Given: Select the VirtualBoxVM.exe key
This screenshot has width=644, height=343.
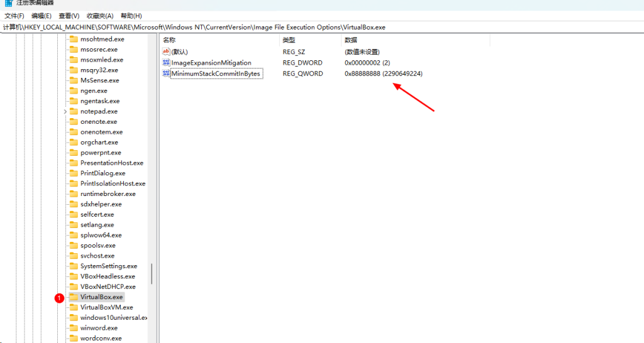Looking at the screenshot, I should click(106, 307).
